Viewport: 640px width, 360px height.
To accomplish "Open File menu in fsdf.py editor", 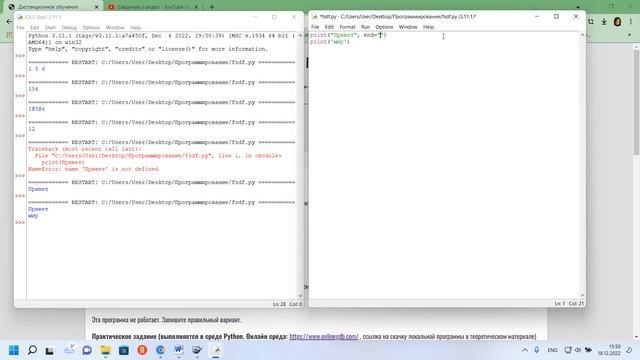I will (315, 27).
